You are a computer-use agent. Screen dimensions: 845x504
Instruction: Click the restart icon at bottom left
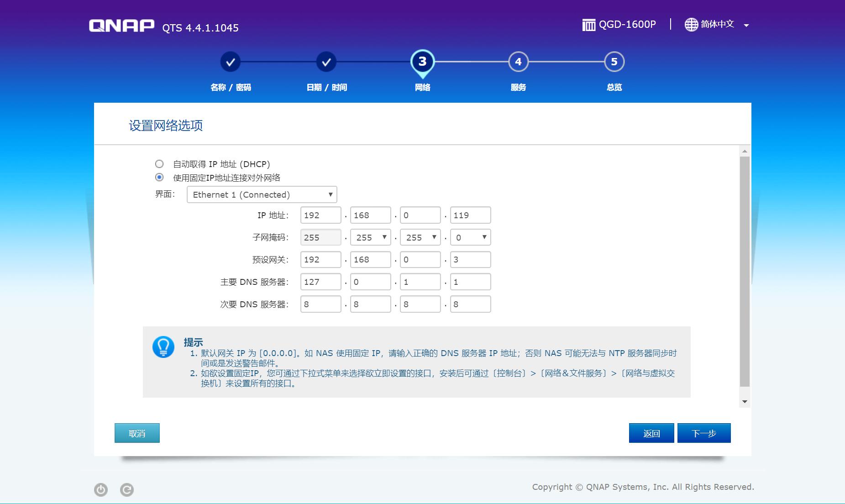[x=127, y=489]
